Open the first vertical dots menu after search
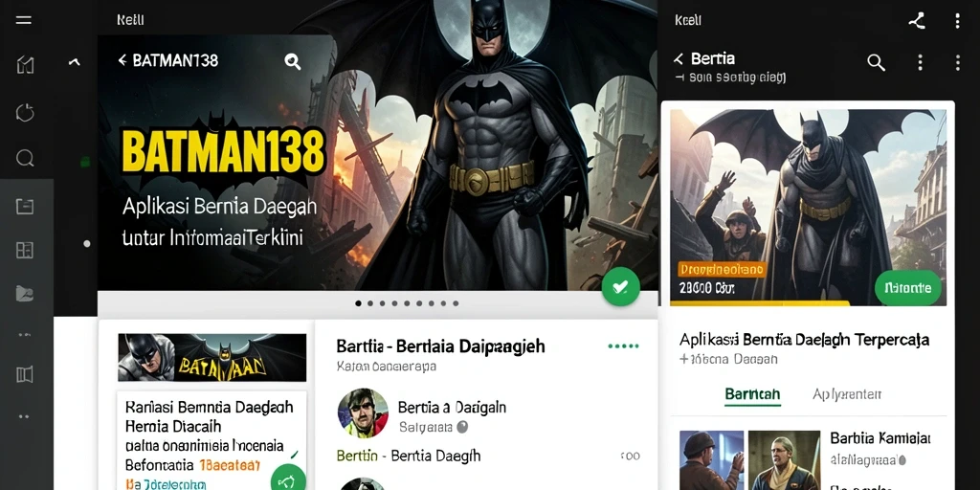This screenshot has height=490, width=980. point(920,62)
